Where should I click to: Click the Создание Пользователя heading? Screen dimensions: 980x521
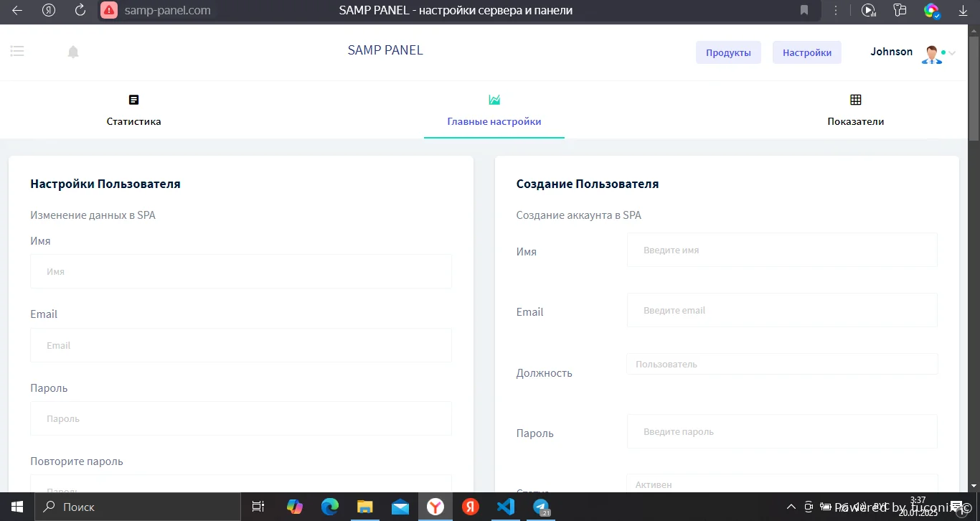(x=588, y=184)
